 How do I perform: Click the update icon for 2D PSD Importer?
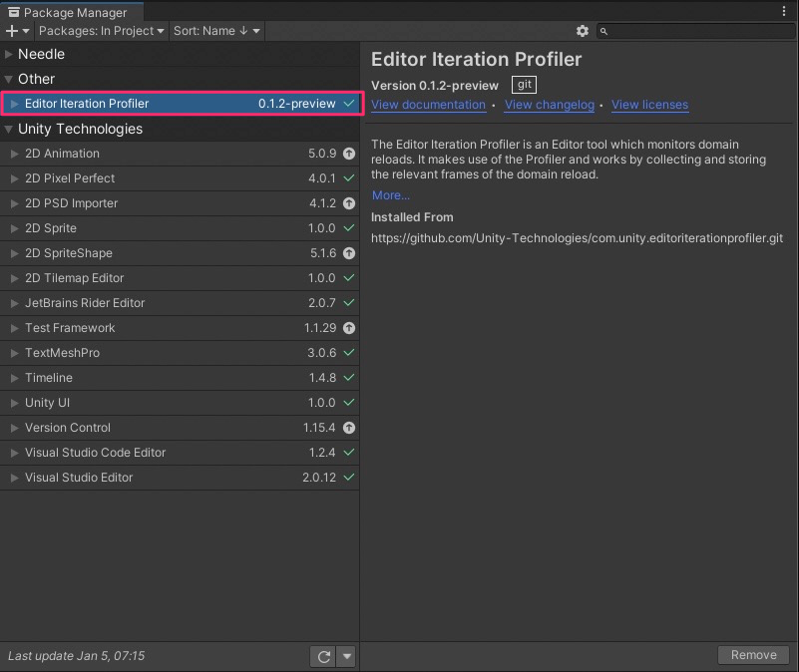pos(349,203)
